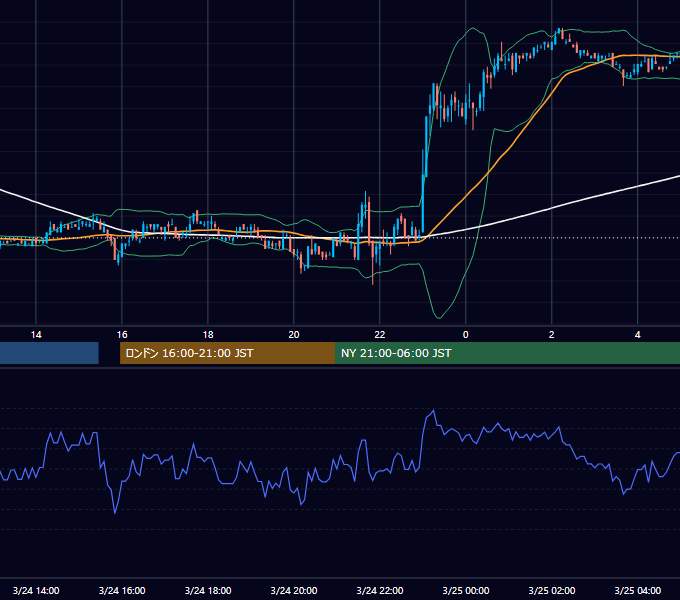Image resolution: width=680 pixels, height=600 pixels.
Task: Click the 16 hour label on upper axis
Action: (x=122, y=335)
